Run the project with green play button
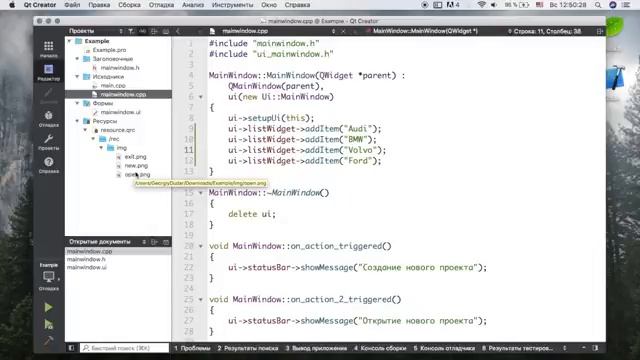 point(48,307)
